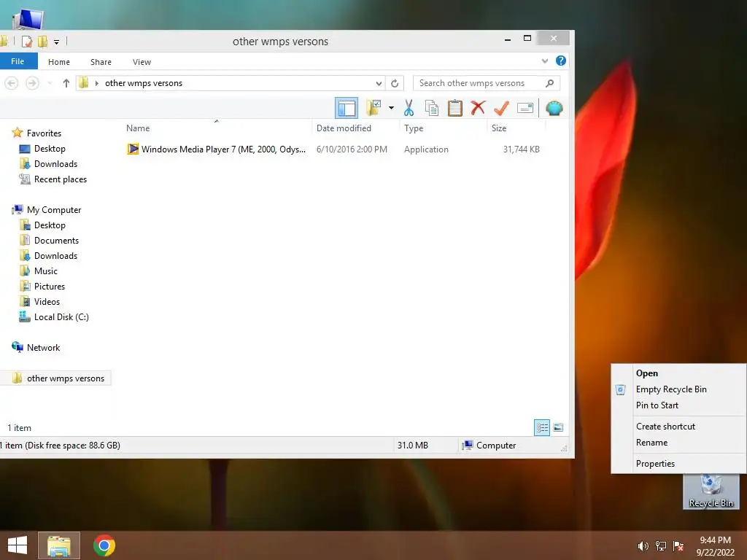Go up one folder level
747x560 pixels.
point(66,83)
